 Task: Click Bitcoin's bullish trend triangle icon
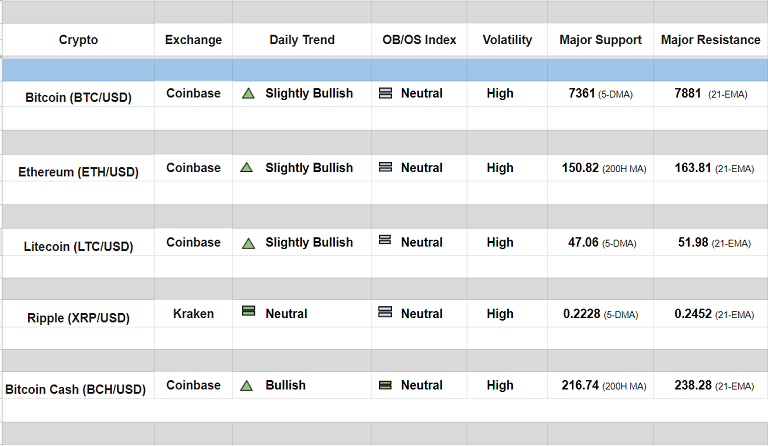point(248,94)
